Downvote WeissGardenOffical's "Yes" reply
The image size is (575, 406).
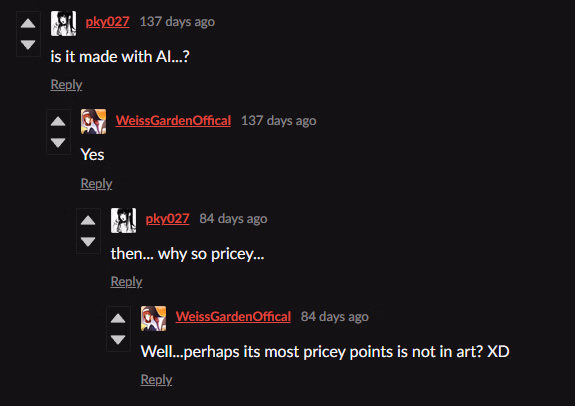(x=58, y=143)
